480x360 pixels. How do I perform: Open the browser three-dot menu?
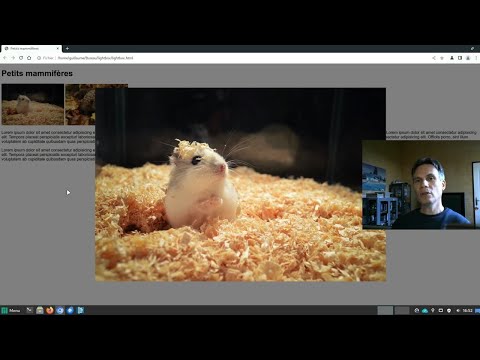(476, 58)
